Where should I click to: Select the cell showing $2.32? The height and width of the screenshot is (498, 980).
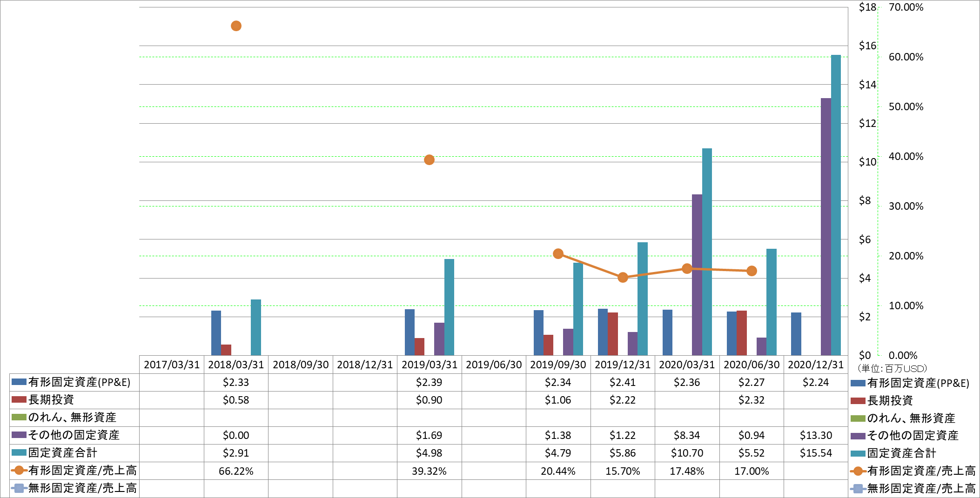tap(752, 400)
